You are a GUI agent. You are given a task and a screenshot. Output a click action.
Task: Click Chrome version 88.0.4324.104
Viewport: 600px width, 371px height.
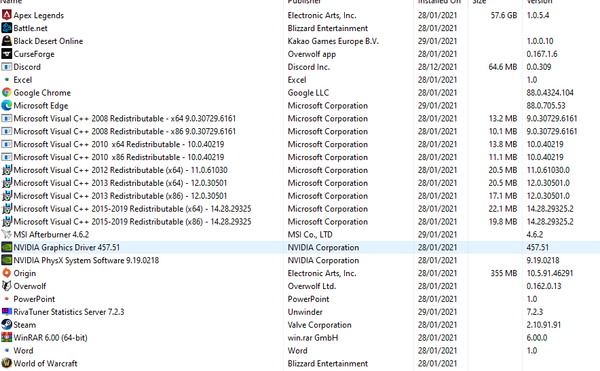[x=550, y=93]
